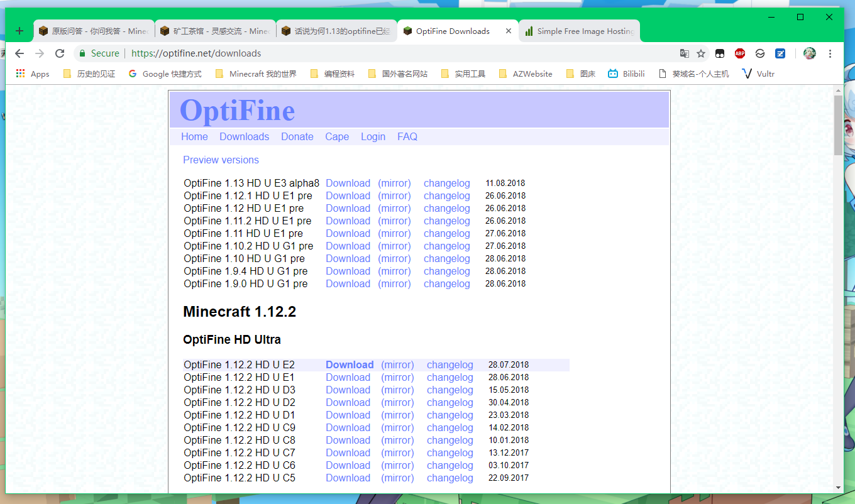Screen dimensions: 855x504
Task: Open the Chrome profile avatar
Action: (810, 53)
